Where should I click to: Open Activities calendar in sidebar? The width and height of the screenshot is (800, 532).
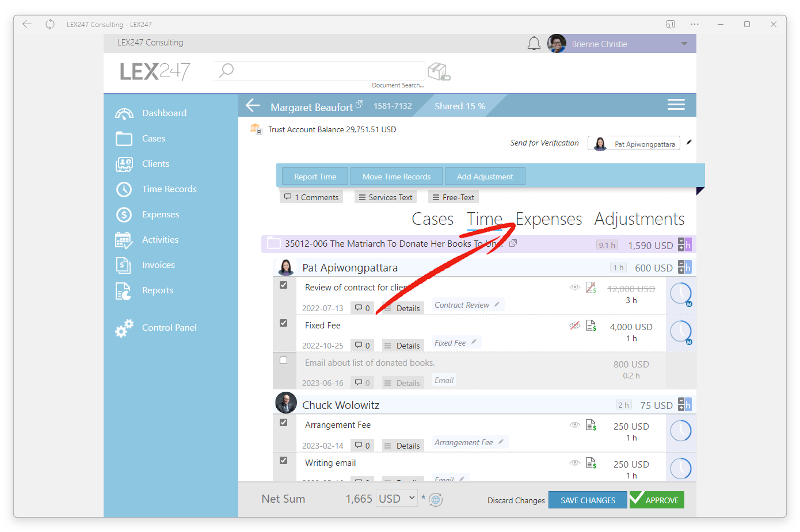(124, 240)
